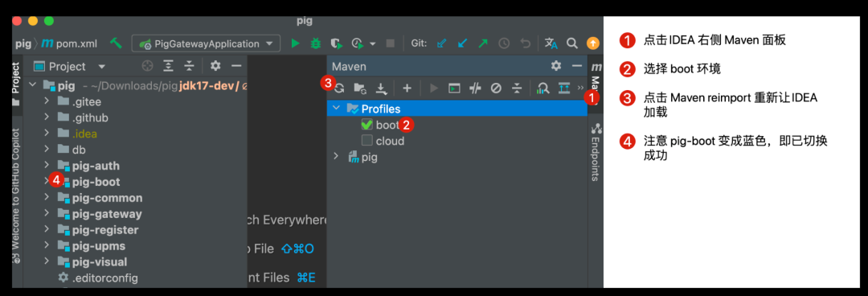This screenshot has height=296, width=868.
Task: Expand the db folder arrow
Action: tap(47, 150)
